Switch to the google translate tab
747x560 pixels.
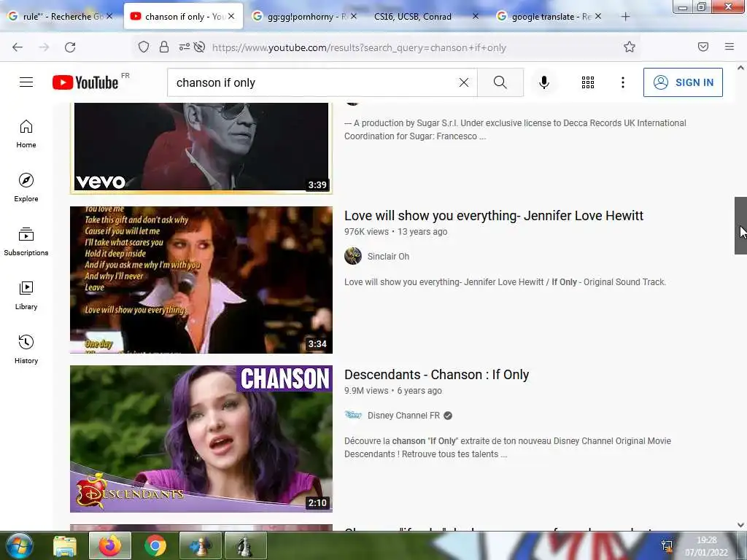[548, 17]
